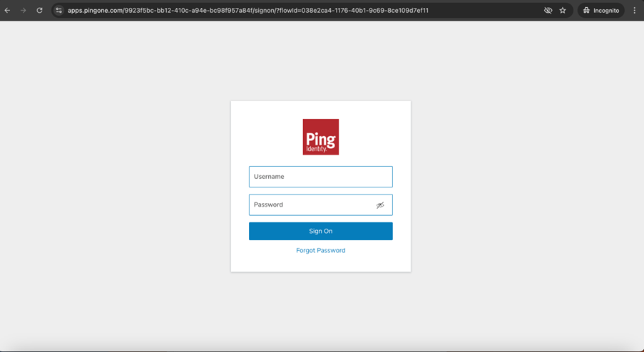Viewport: 644px width, 352px height.
Task: Focus the Username input field
Action: [320, 177]
